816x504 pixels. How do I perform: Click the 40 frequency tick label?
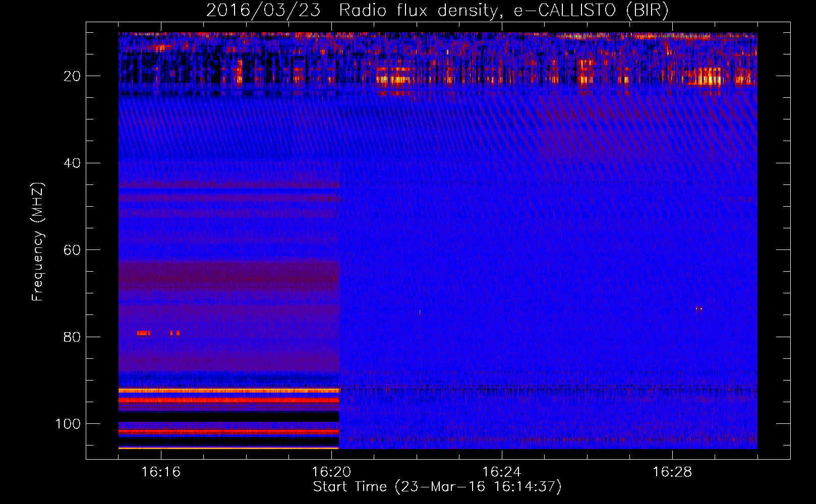(72, 163)
